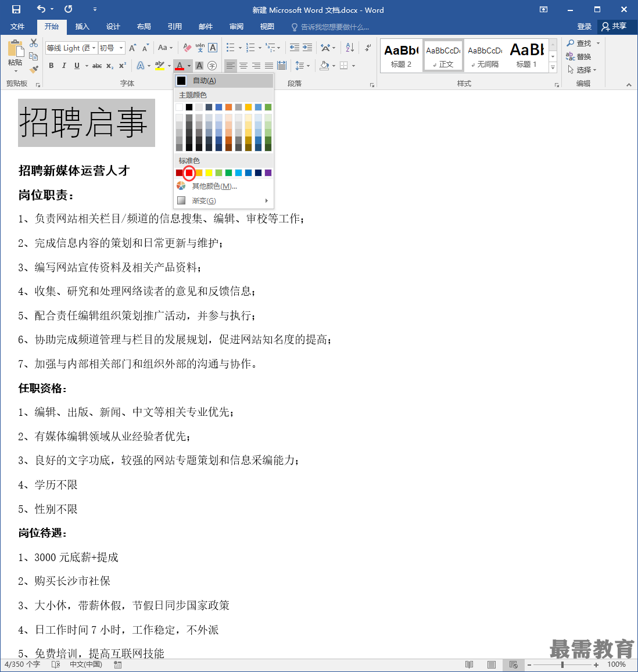Expand the bullets list dropdown
The width and height of the screenshot is (638, 672).
(x=239, y=48)
